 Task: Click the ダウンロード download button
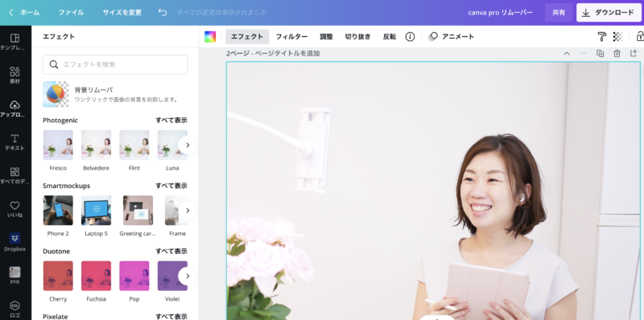(x=609, y=12)
